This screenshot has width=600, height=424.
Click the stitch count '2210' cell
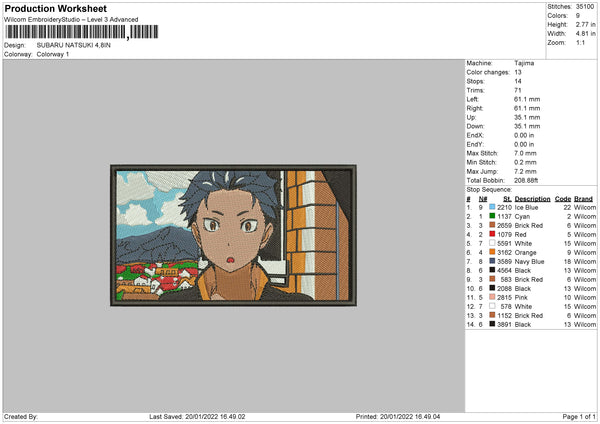tap(504, 207)
